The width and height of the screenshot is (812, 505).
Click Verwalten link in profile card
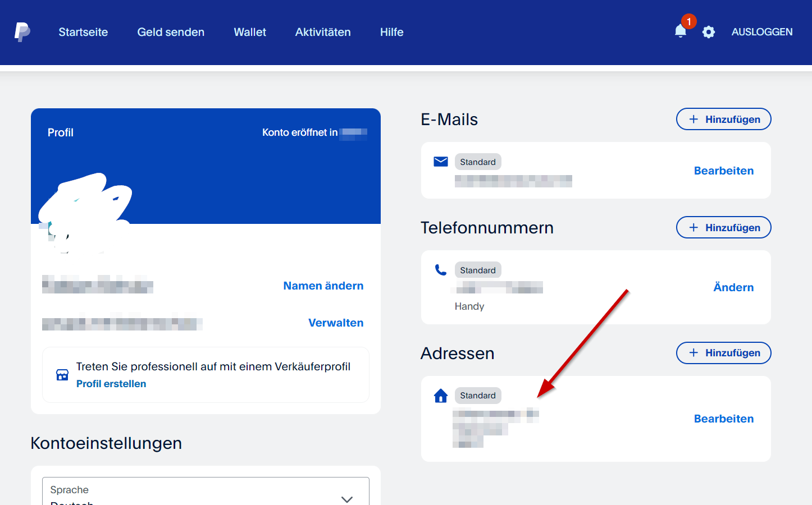[336, 323]
